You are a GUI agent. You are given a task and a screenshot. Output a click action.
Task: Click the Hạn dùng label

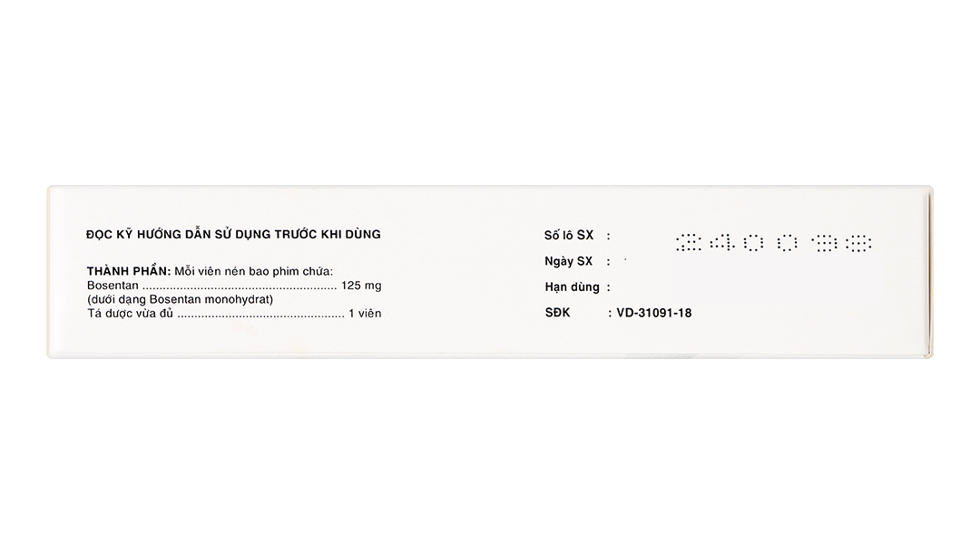coord(572,287)
